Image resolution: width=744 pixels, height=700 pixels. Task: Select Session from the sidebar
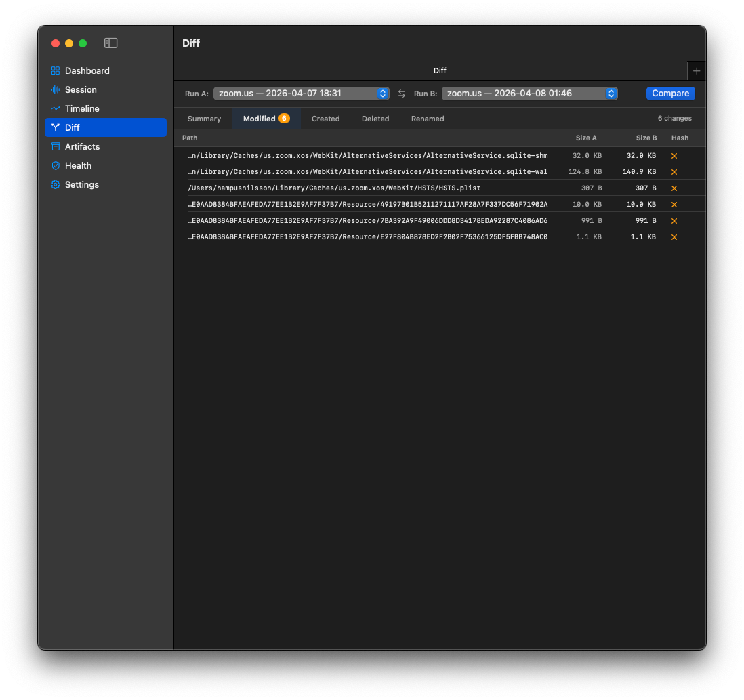[x=81, y=89]
